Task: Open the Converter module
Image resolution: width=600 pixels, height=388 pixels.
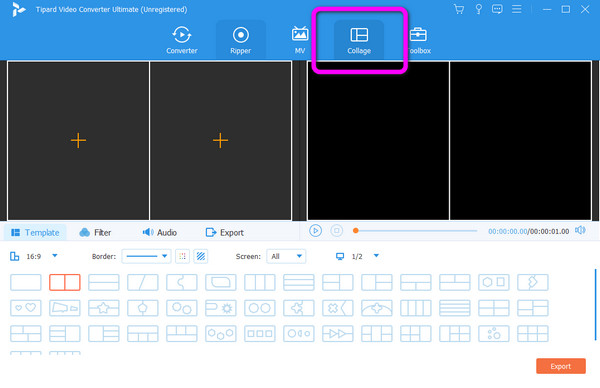Action: (182, 40)
